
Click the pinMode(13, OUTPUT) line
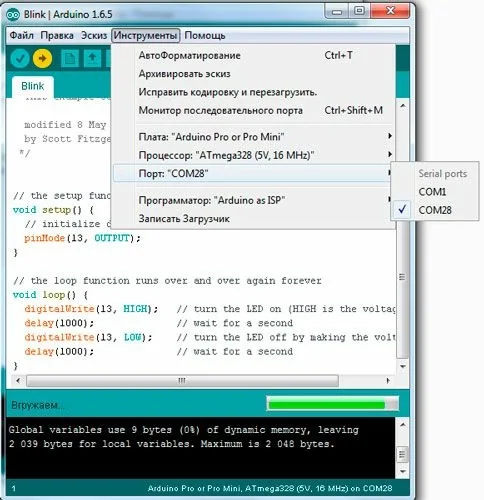82,238
